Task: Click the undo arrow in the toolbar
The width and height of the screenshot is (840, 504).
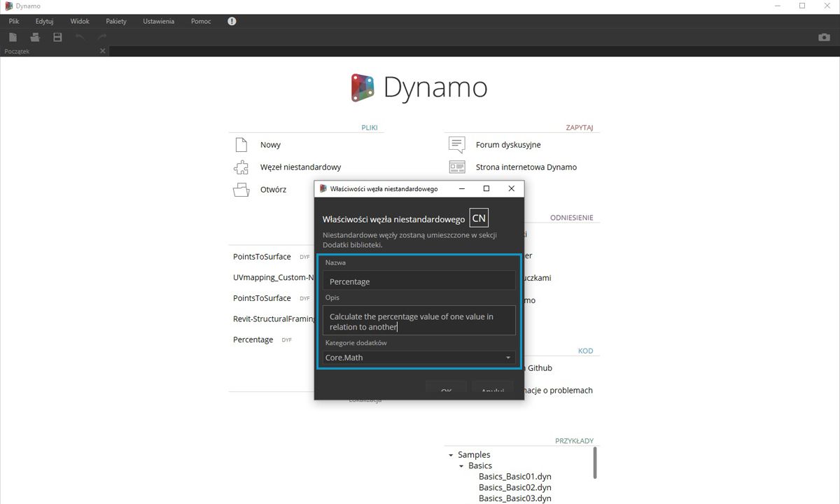Action: pyautogui.click(x=80, y=37)
